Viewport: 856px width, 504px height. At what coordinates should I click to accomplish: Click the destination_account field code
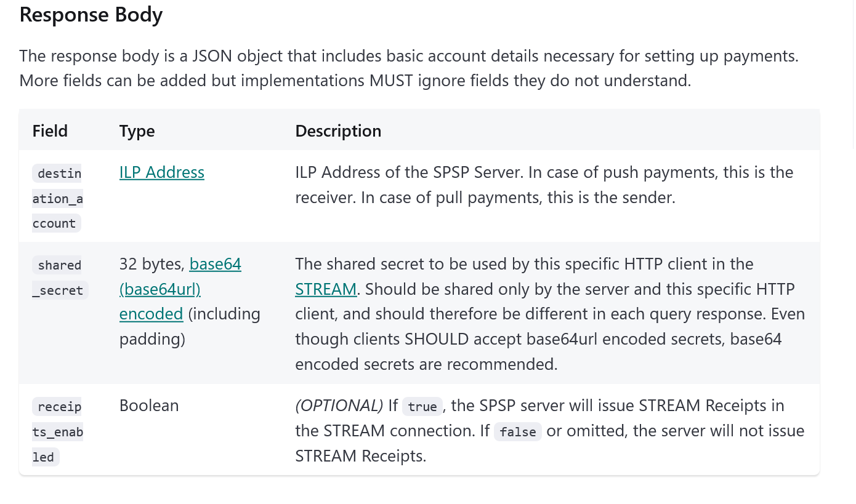pos(58,198)
